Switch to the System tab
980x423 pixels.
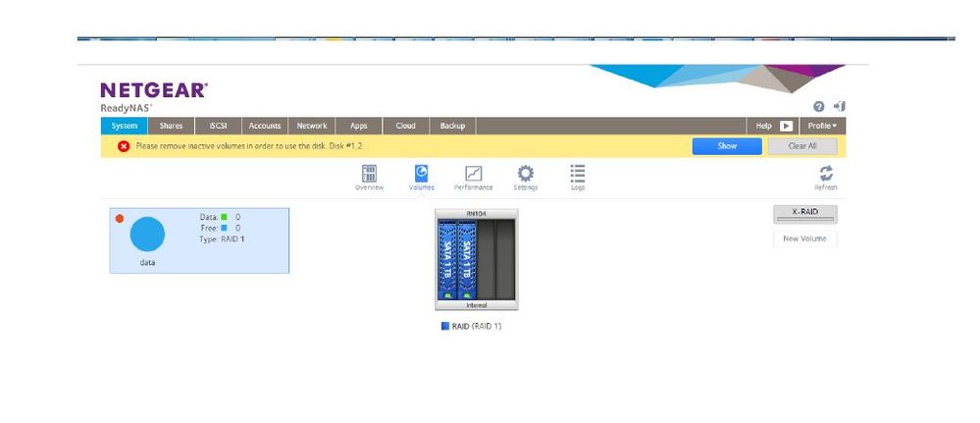[125, 126]
